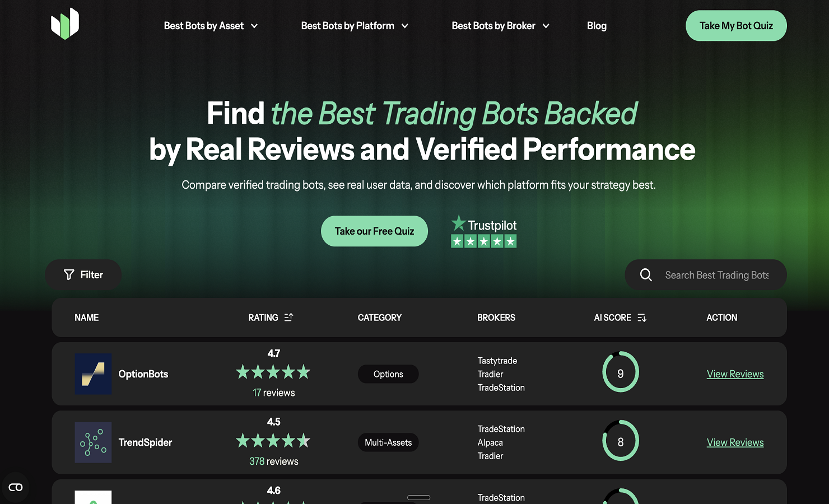This screenshot has height=504, width=829.
Task: Click the five-star Trustpilot rating icons
Action: (483, 241)
